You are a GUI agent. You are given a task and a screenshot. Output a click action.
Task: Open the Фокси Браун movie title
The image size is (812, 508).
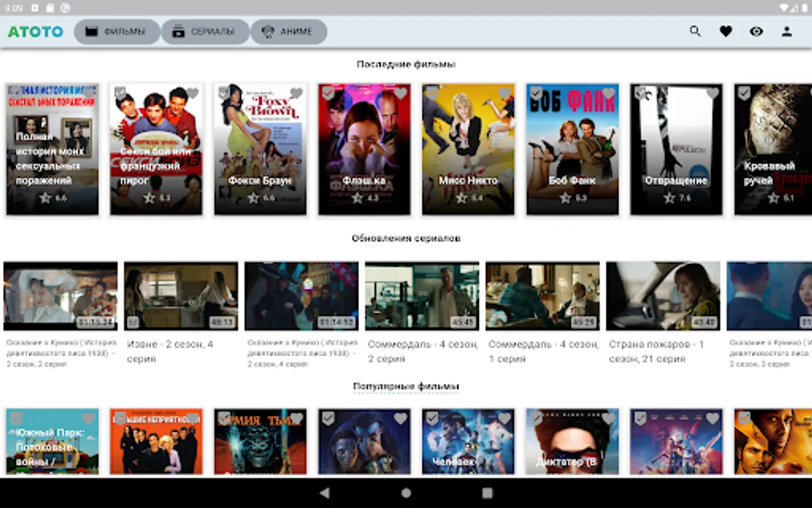coord(260,181)
